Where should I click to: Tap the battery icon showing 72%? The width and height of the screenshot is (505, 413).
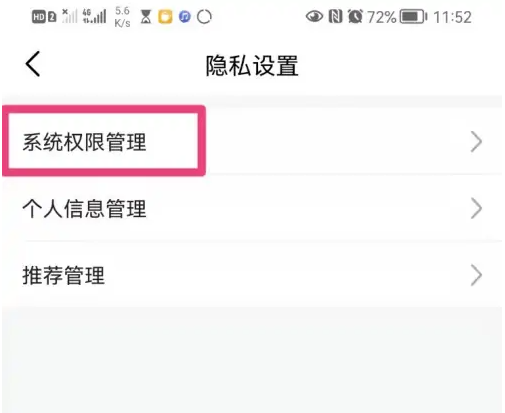413,17
